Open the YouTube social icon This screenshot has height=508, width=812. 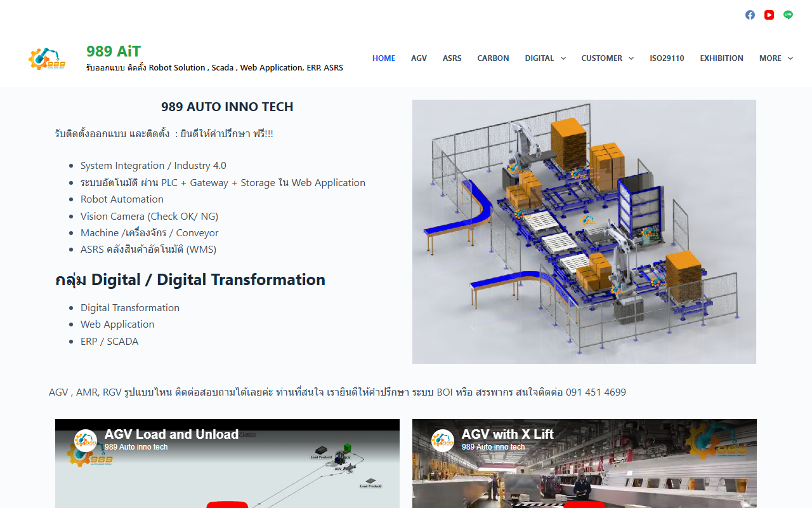click(x=769, y=15)
